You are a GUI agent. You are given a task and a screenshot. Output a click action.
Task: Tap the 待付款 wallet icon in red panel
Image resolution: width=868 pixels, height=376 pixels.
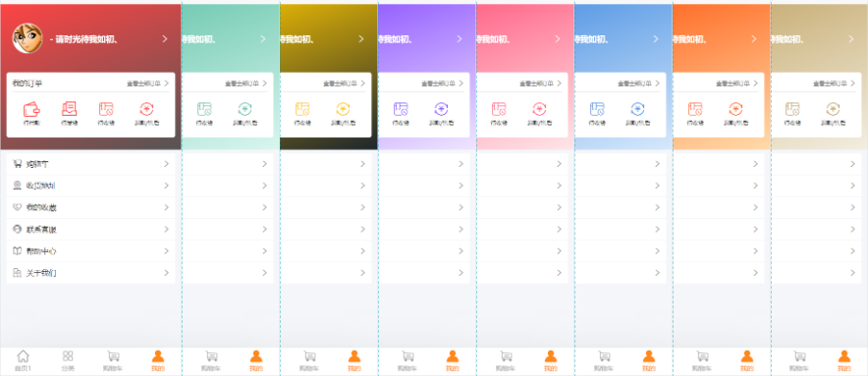pyautogui.click(x=31, y=109)
